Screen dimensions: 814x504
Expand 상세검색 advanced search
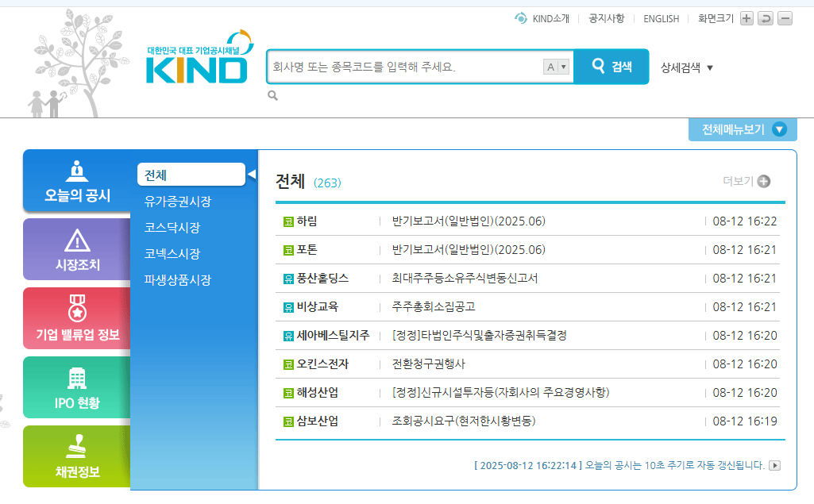[x=686, y=67]
